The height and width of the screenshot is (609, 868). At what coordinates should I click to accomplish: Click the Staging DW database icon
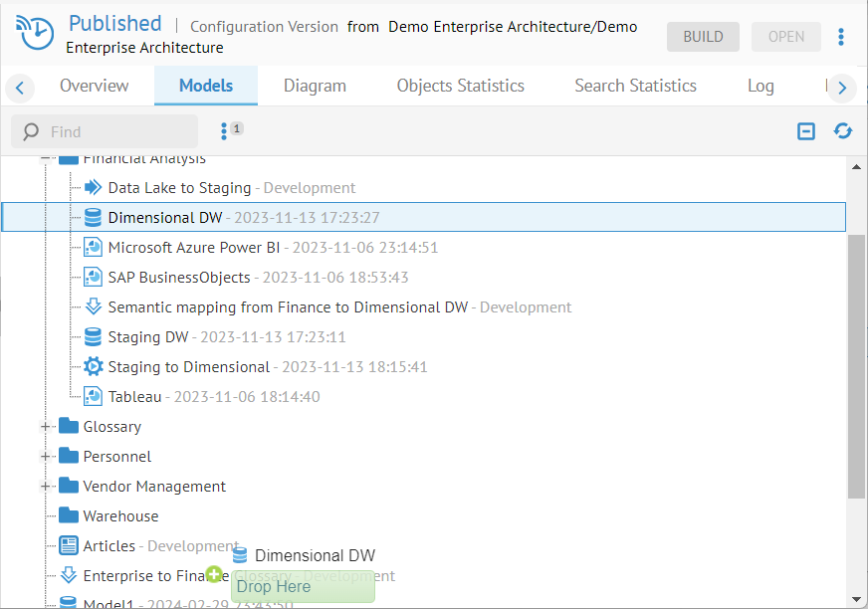[x=93, y=336]
